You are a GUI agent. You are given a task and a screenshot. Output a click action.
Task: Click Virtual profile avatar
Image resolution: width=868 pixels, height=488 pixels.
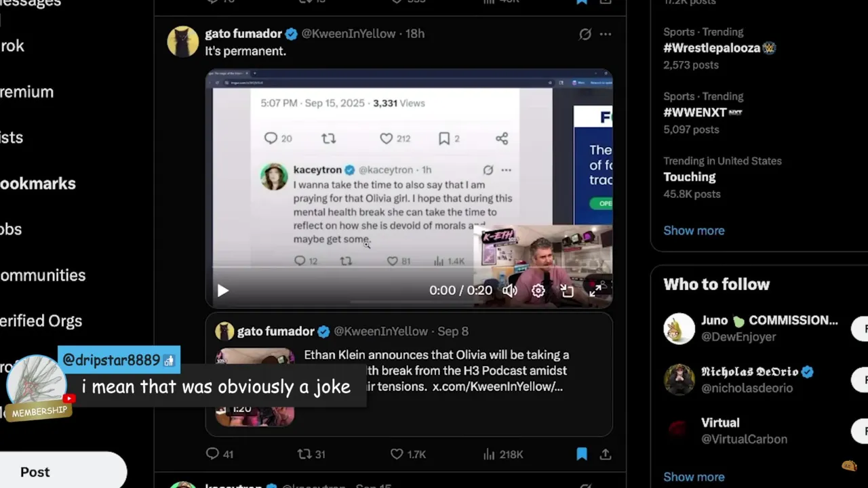(679, 431)
